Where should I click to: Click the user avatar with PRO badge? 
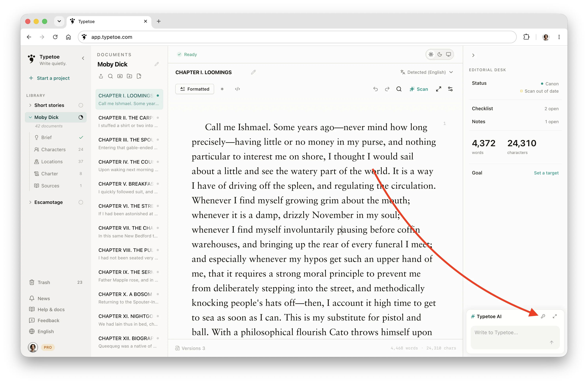tap(33, 347)
